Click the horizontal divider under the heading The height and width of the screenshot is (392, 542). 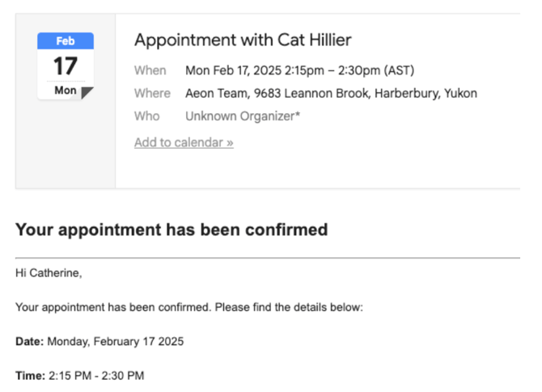(x=268, y=258)
